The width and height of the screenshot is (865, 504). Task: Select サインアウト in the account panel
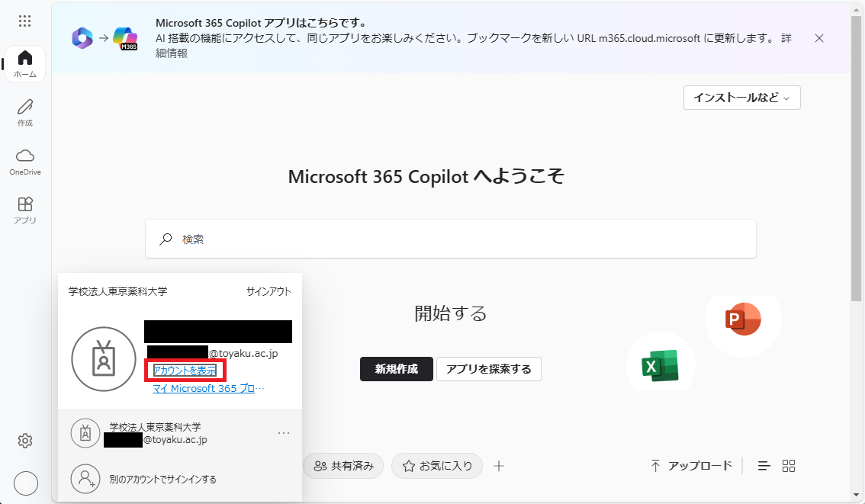click(x=269, y=291)
